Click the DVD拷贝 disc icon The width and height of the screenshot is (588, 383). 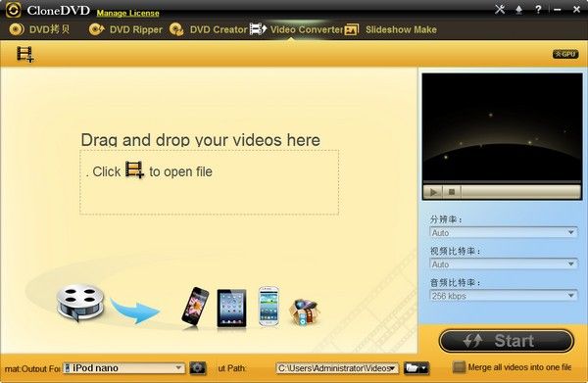click(x=17, y=29)
